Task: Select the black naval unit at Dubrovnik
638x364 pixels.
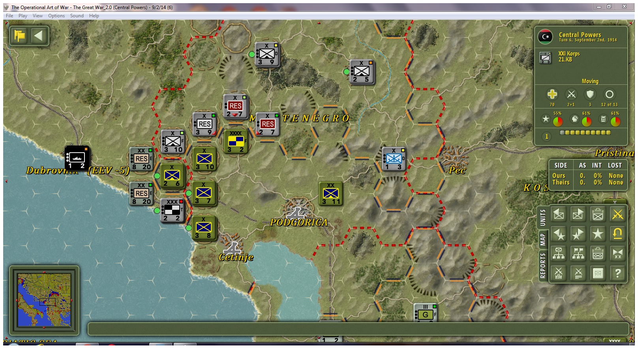Action: pos(77,158)
